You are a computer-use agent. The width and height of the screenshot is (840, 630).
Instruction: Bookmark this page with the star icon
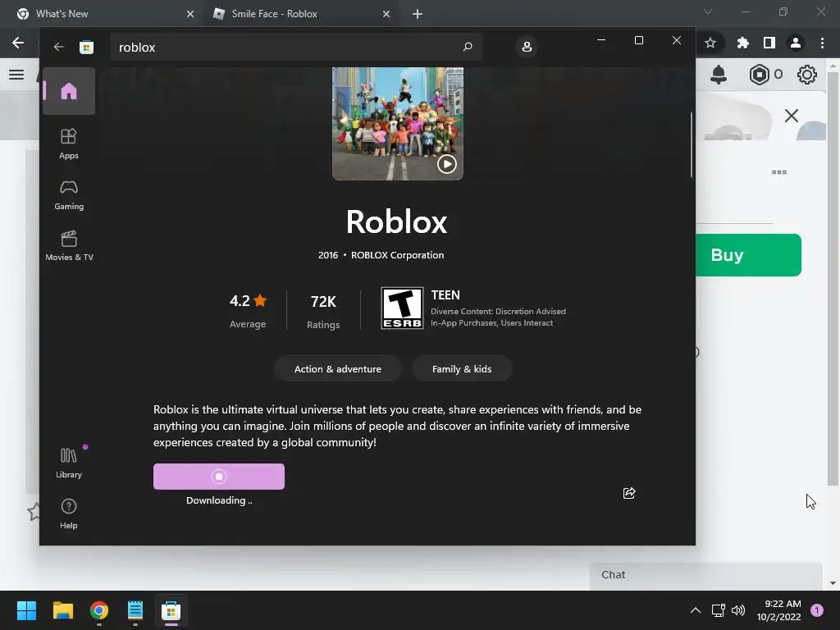point(710,43)
